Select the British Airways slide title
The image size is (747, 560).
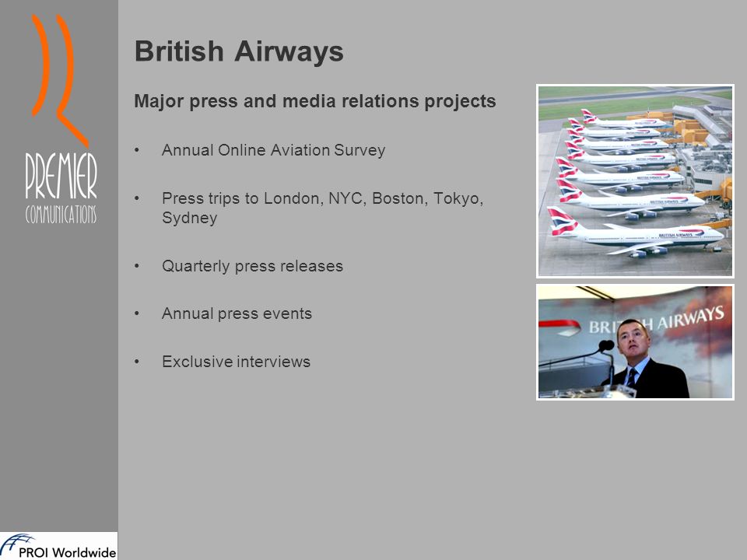[x=239, y=51]
